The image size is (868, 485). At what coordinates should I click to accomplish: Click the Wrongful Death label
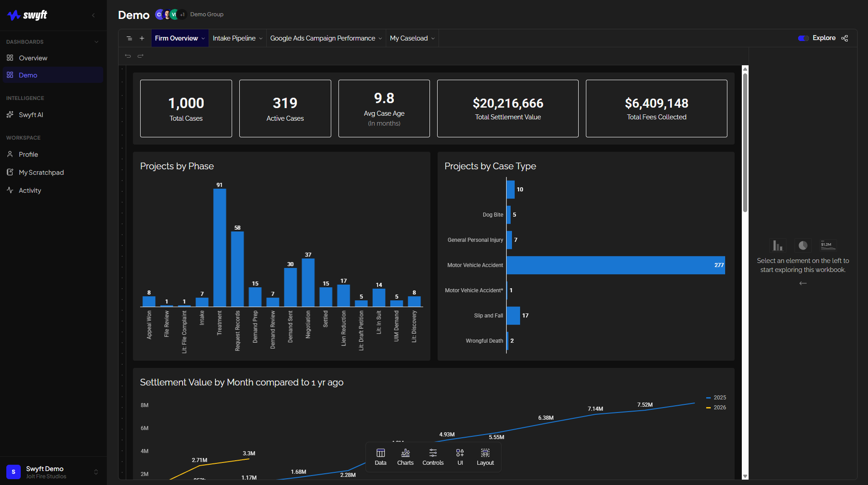click(484, 341)
